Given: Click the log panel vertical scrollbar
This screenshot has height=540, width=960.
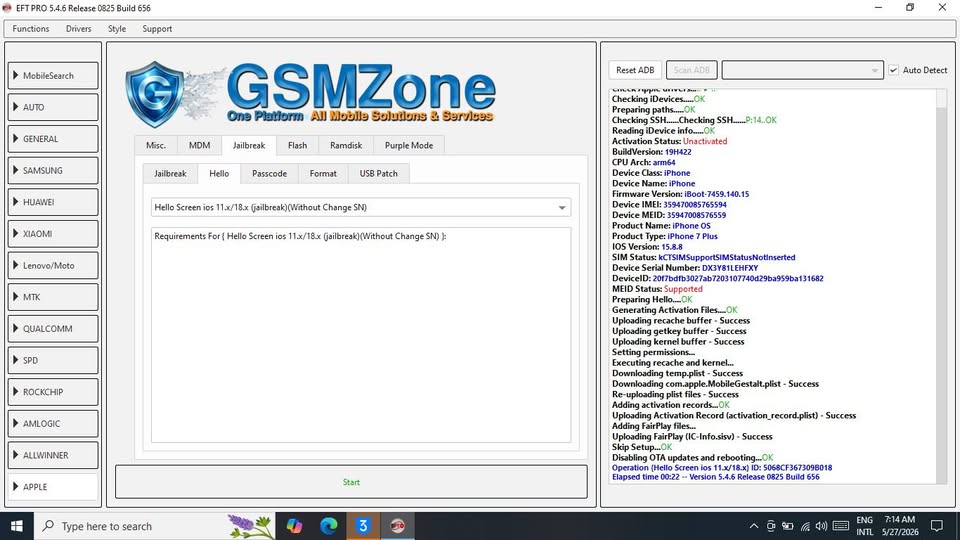Looking at the screenshot, I should click(x=942, y=286).
